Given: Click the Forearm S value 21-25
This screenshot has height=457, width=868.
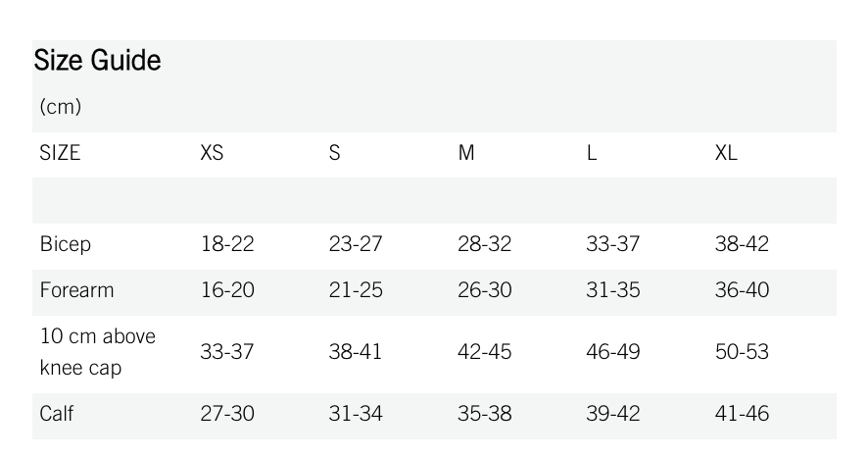Looking at the screenshot, I should (x=356, y=290).
